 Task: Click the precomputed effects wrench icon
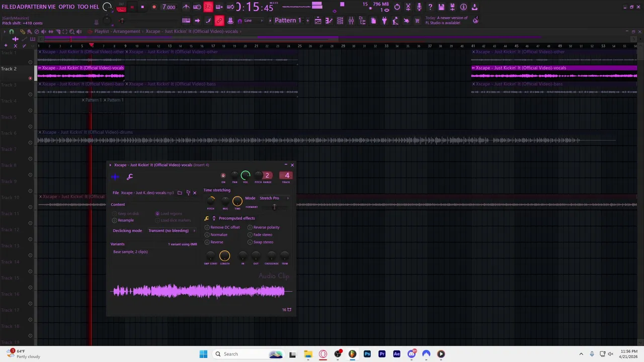point(206,218)
